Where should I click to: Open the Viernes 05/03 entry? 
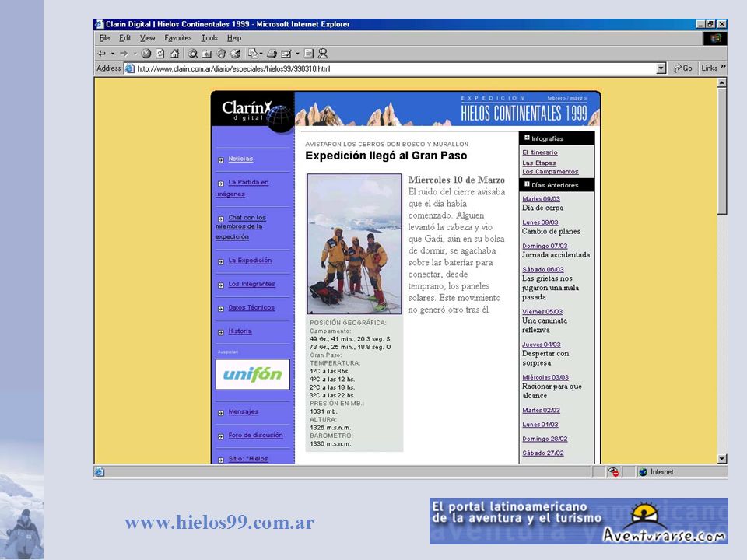pos(542,312)
